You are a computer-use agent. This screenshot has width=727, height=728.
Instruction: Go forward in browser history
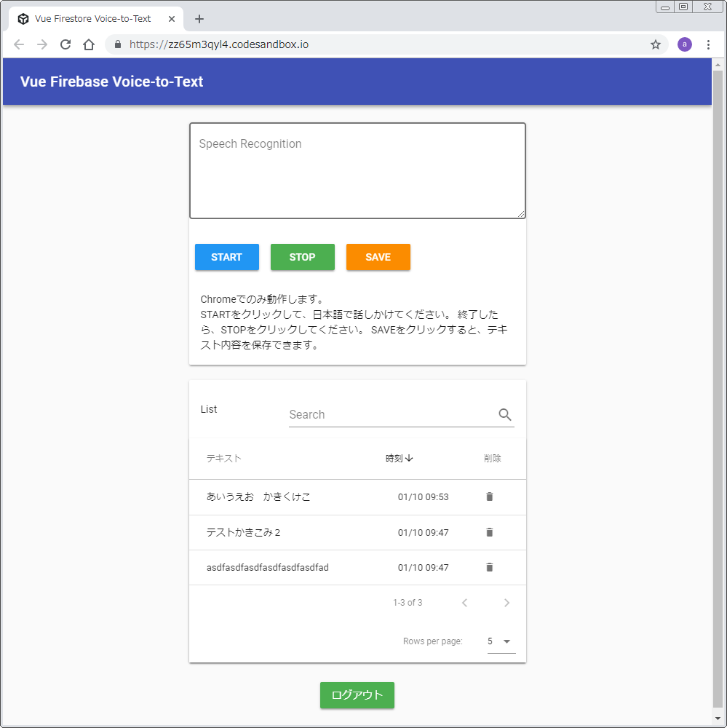(x=42, y=44)
